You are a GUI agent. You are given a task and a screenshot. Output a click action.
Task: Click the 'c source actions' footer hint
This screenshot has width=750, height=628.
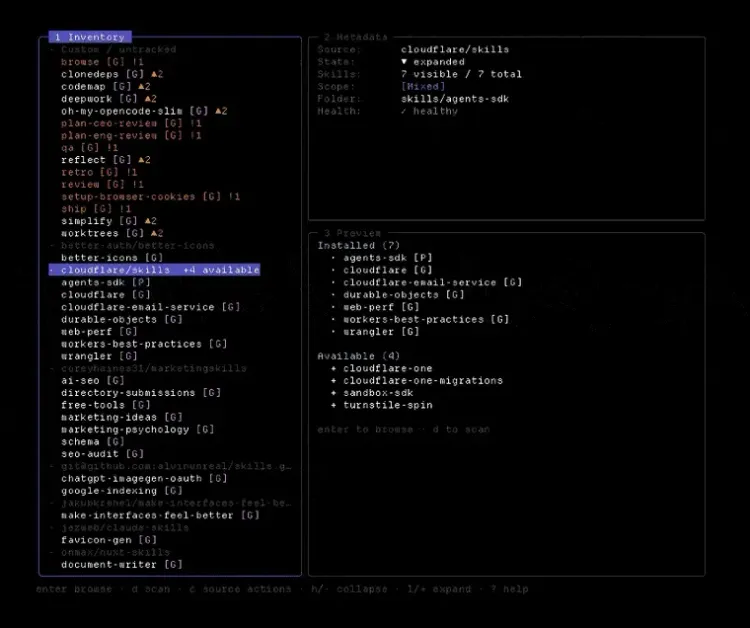pos(240,589)
